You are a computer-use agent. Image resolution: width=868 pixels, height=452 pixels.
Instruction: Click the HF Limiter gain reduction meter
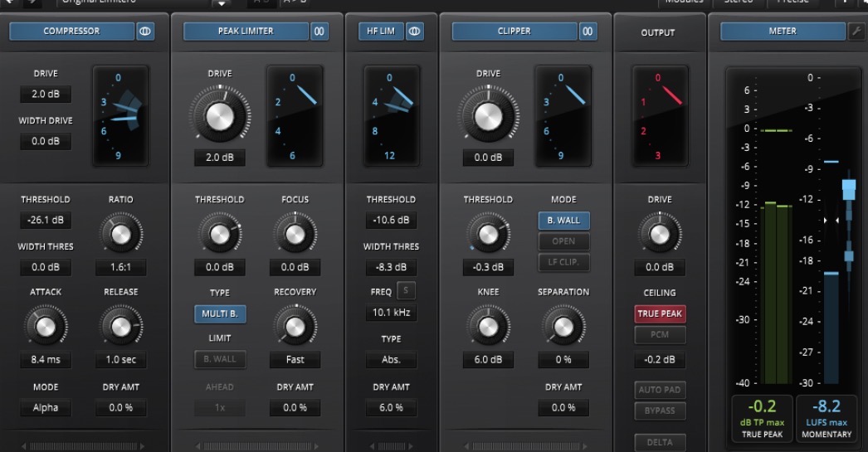[392, 116]
